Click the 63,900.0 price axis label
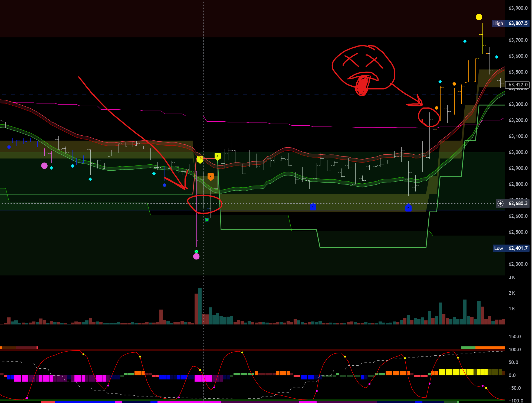 (518, 8)
